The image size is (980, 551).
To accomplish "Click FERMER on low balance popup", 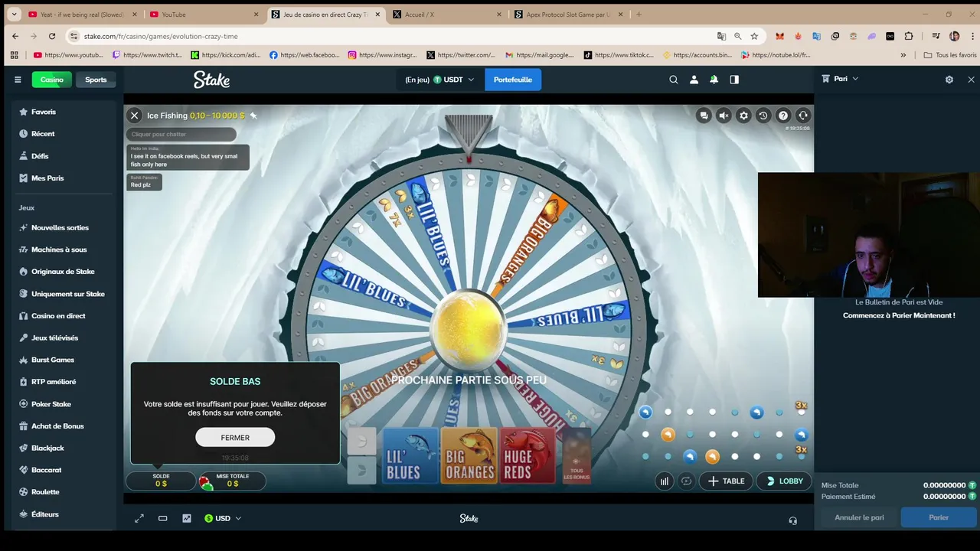I will pyautogui.click(x=235, y=438).
